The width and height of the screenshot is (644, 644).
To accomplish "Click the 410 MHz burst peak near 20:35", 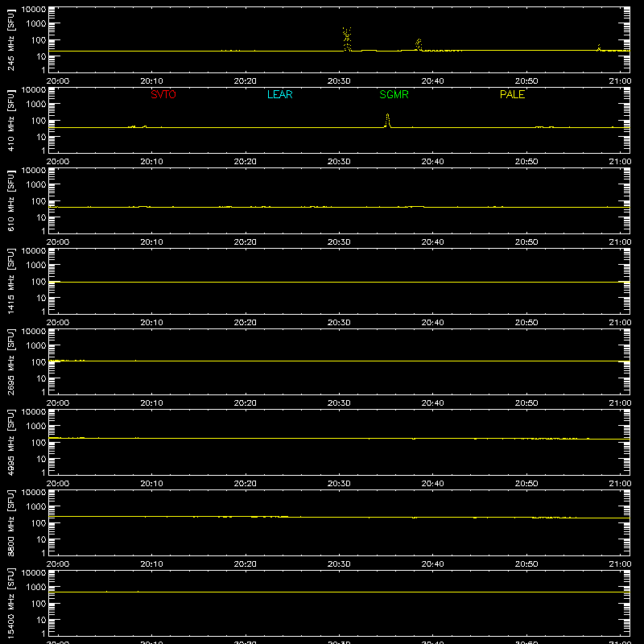I will tap(387, 120).
